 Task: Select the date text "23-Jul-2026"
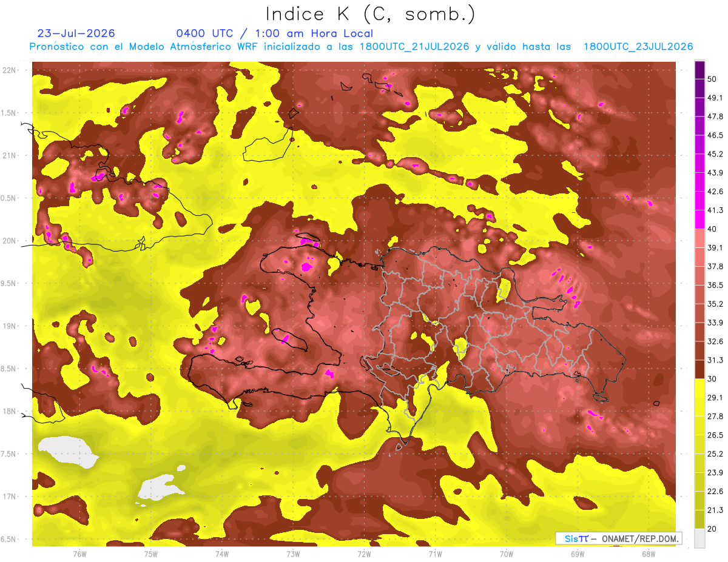tap(76, 33)
